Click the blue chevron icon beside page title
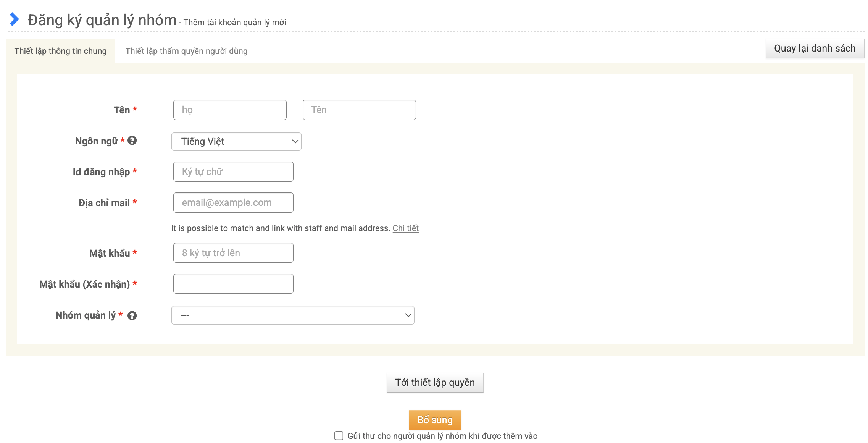Screen dimensions: 868x443 tap(15, 19)
